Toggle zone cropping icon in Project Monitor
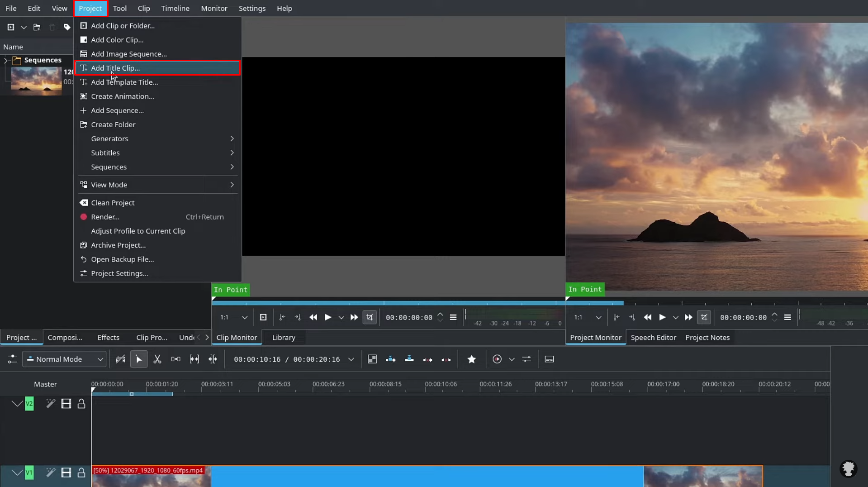 coord(704,317)
